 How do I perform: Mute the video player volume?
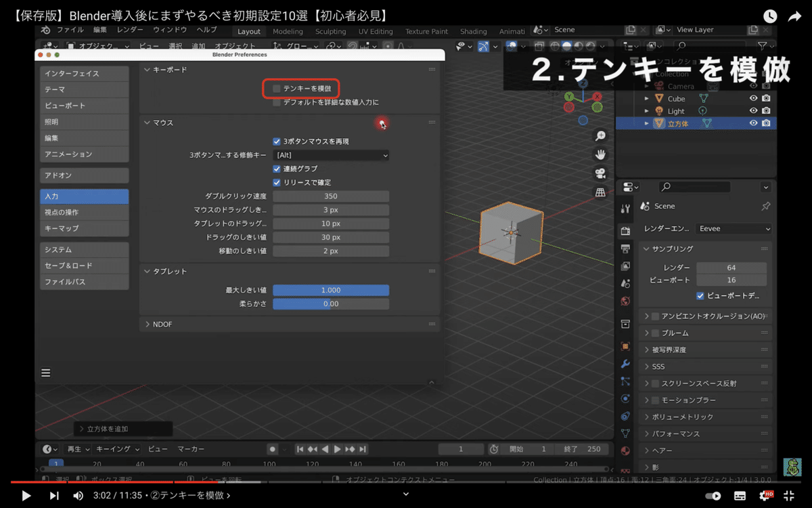click(78, 496)
